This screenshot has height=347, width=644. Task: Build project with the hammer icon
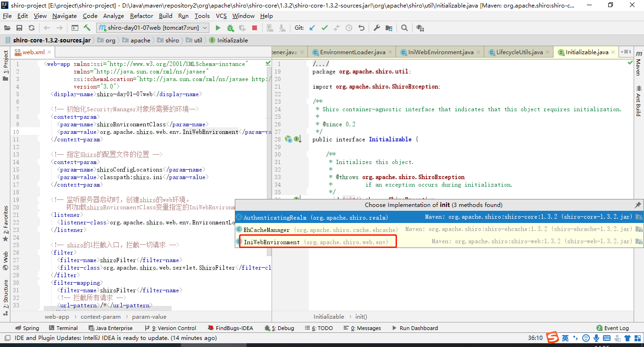click(87, 28)
